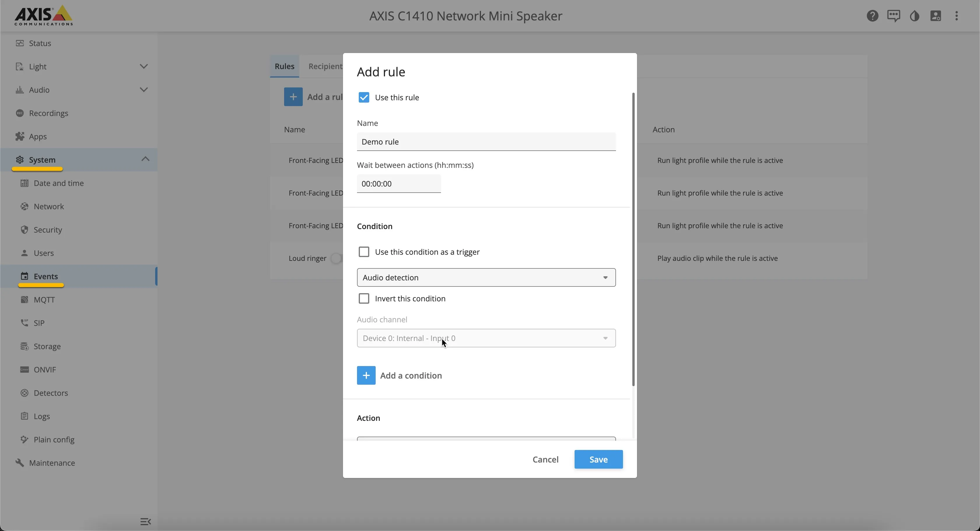This screenshot has height=531, width=980.
Task: Click the Wait between actions time field
Action: point(399,184)
